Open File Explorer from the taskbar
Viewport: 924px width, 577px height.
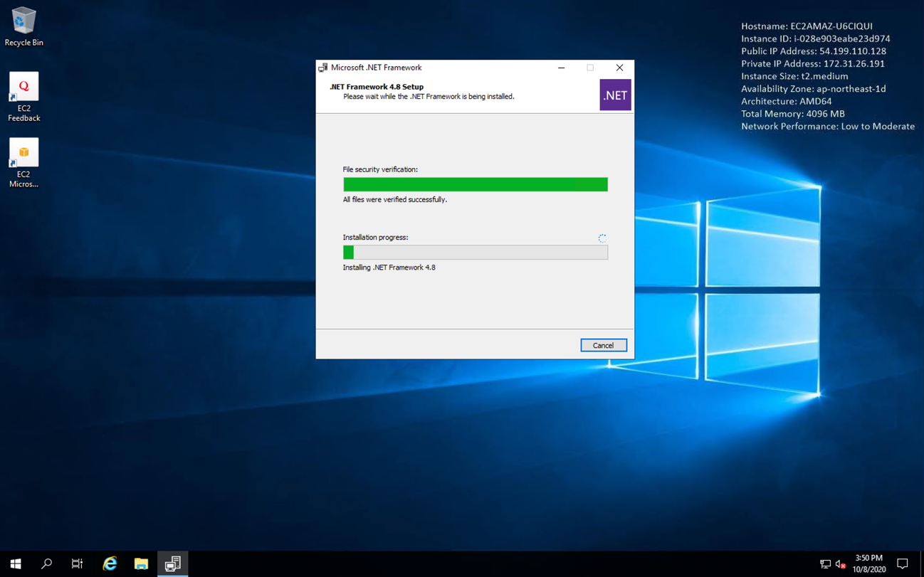point(141,563)
